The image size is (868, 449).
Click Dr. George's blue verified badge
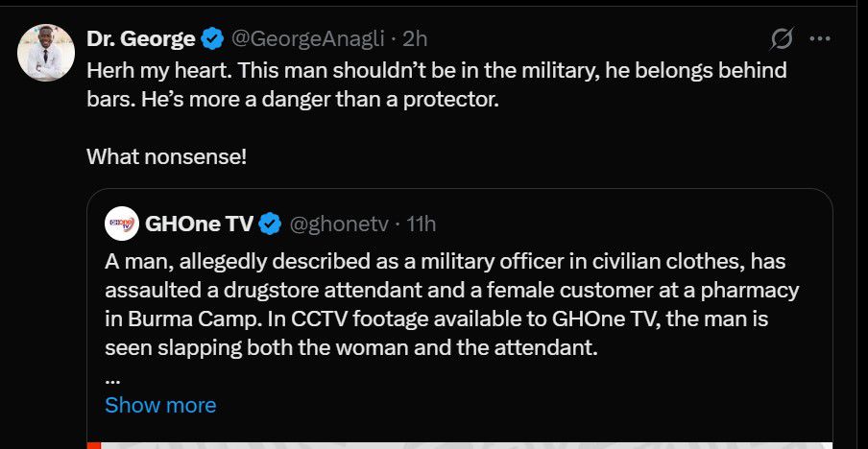pos(213,39)
